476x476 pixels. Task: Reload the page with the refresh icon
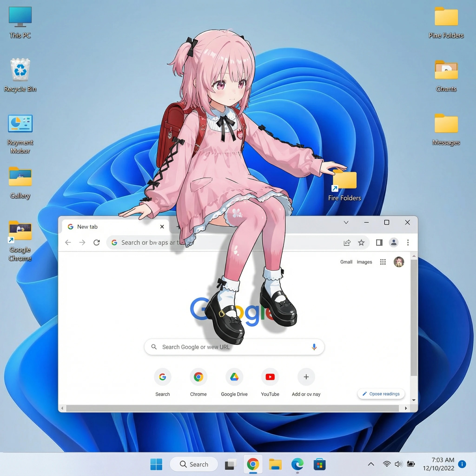(97, 242)
